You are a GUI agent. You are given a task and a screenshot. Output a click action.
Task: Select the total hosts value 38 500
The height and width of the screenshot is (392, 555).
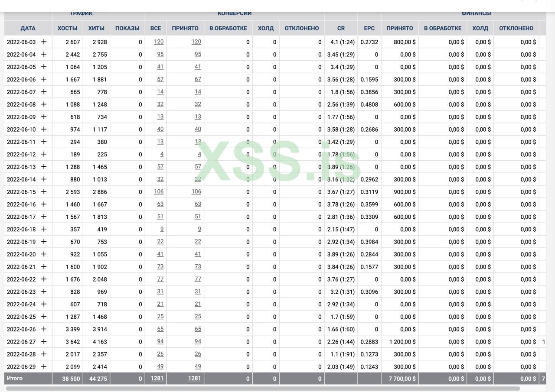[x=71, y=379]
